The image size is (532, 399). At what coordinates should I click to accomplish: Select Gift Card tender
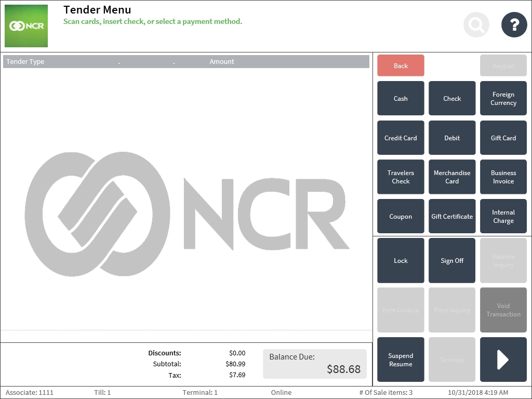[503, 138]
